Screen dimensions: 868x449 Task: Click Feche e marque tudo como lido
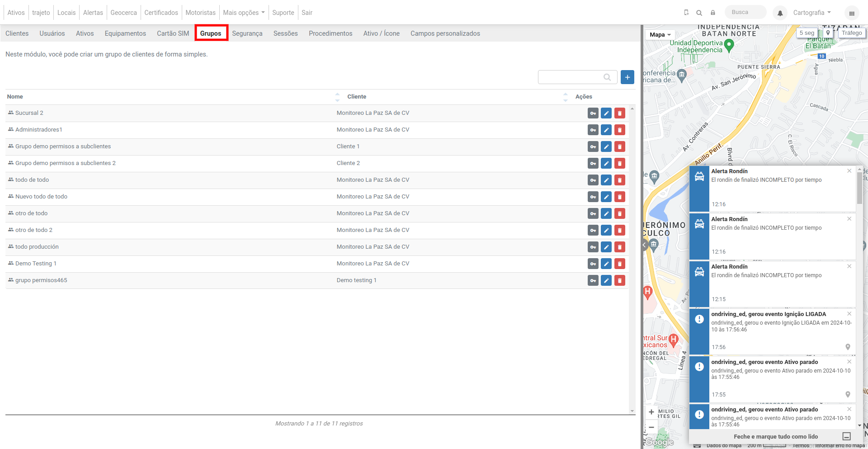point(776,436)
